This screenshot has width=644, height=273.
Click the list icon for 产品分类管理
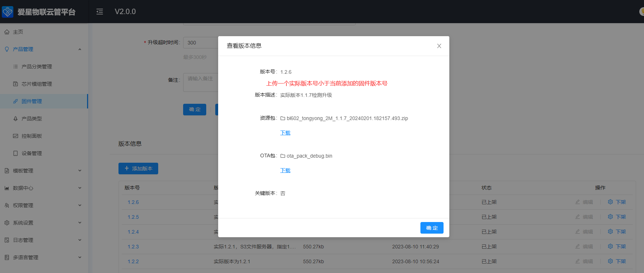[16, 67]
